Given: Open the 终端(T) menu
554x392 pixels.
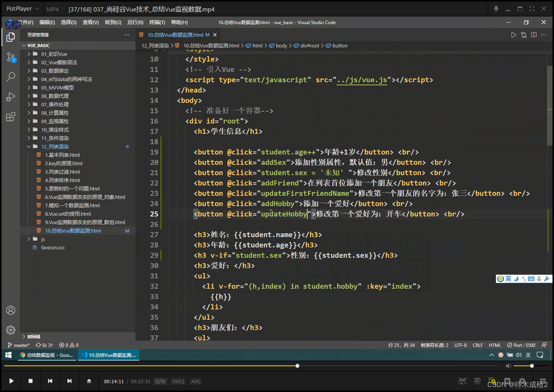Looking at the screenshot, I should point(157,23).
